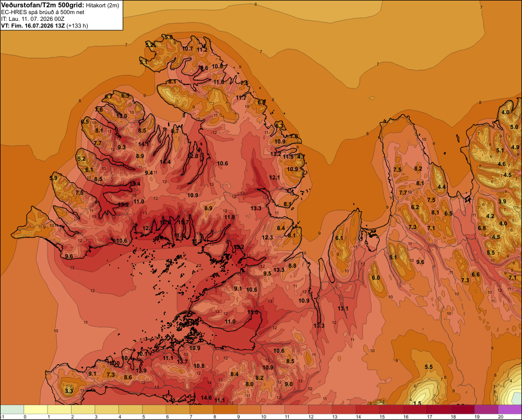Screen dimensions: 522x420
Task: Click the 9.0 temperature value
Action: tap(289, 383)
